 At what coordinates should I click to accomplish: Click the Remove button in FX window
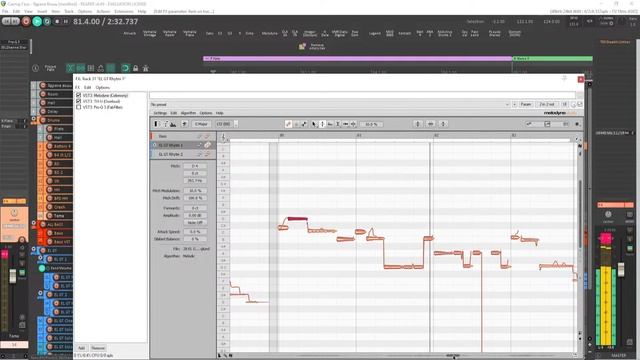click(98, 348)
